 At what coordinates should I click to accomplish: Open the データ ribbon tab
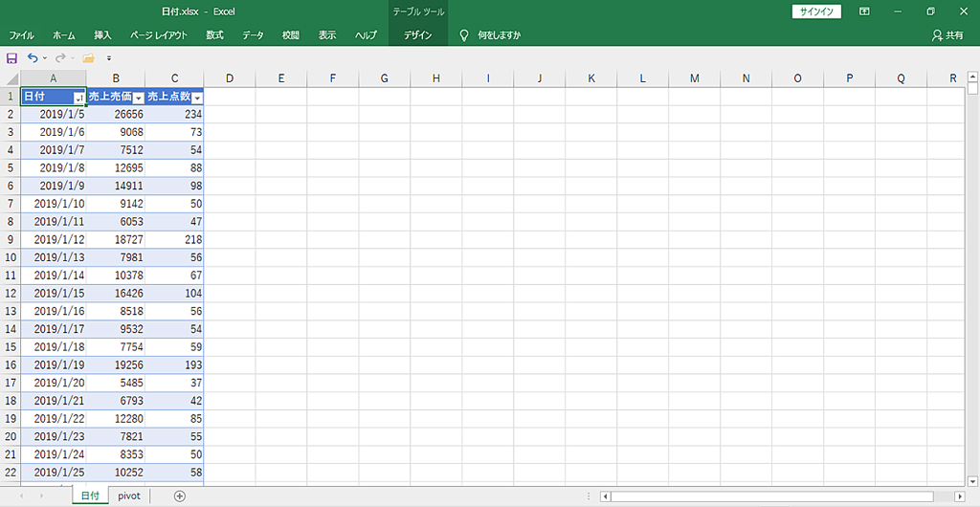253,35
